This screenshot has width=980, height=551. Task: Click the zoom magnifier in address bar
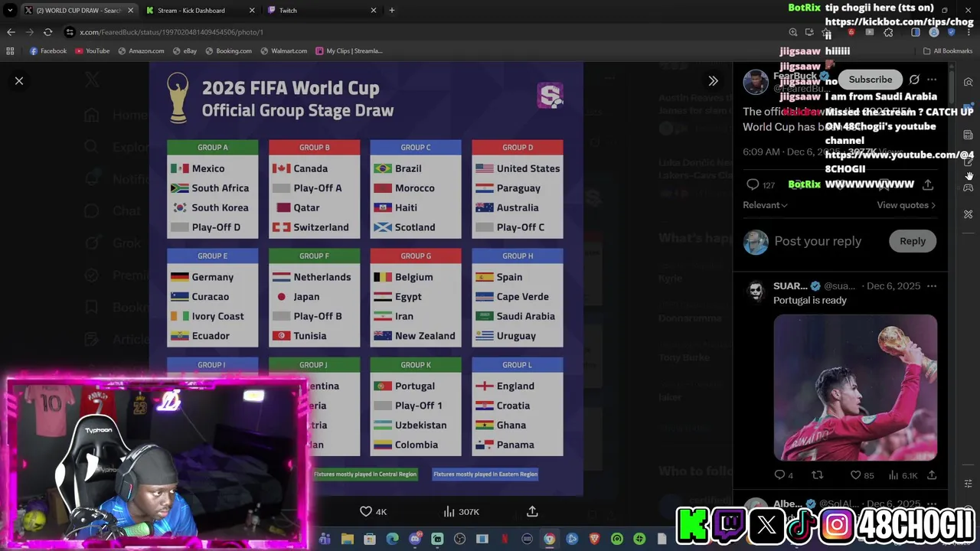793,32
